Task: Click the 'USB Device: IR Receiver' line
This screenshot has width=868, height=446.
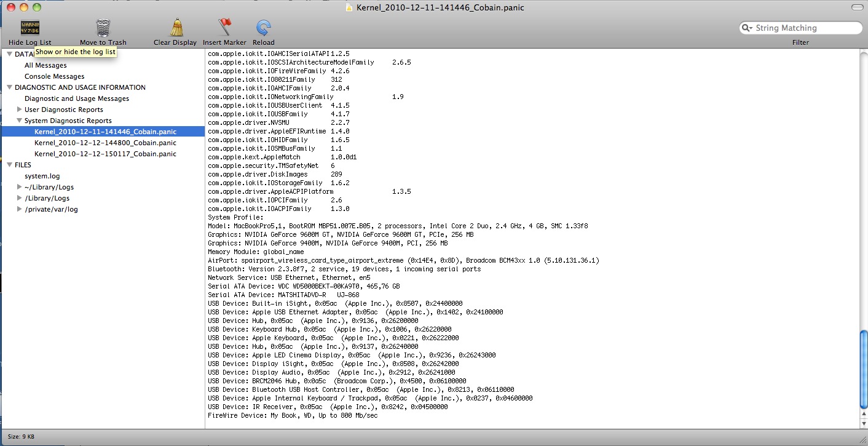Action: point(328,407)
